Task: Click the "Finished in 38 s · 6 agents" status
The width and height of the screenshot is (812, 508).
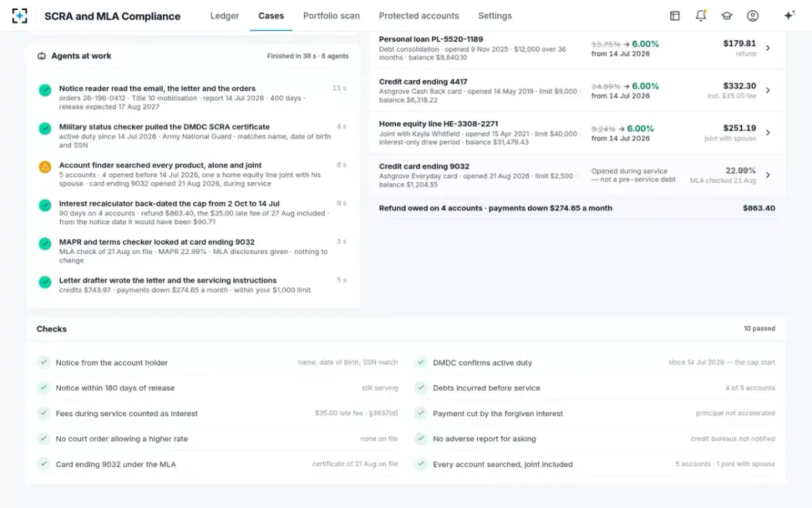Action: [308, 56]
